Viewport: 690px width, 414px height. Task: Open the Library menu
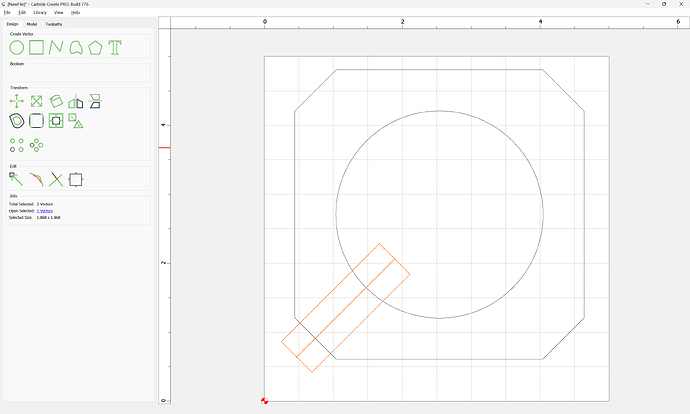click(40, 13)
